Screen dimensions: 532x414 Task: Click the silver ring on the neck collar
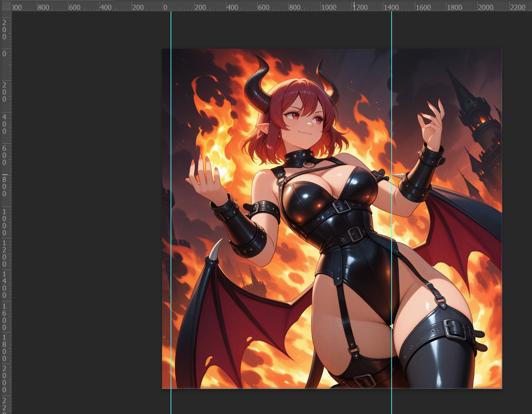[308, 164]
